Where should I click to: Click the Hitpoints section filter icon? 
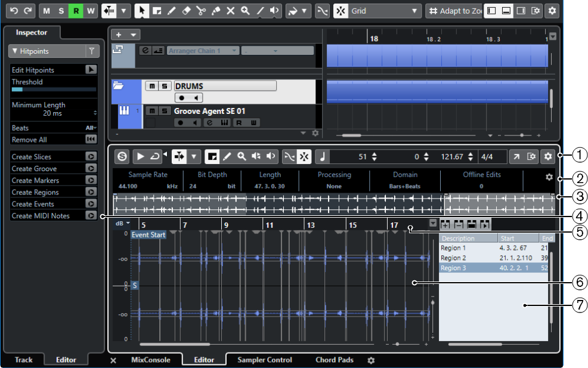[92, 51]
